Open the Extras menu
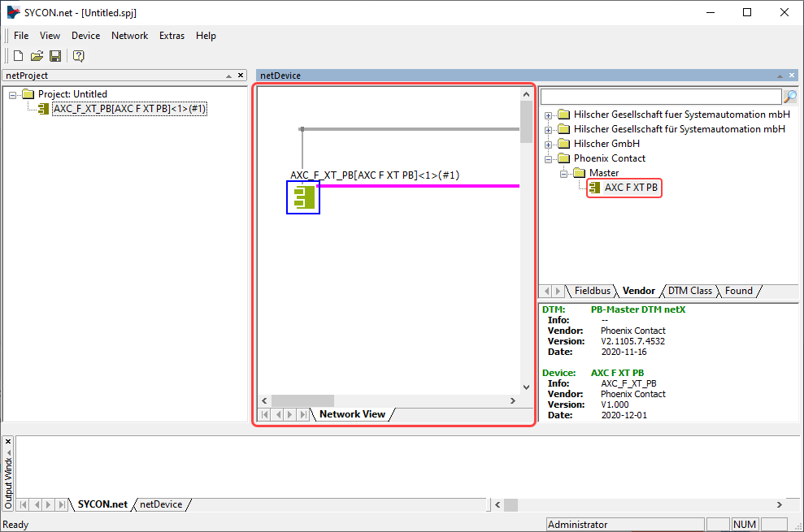Screen dimensions: 804x532 172,36
